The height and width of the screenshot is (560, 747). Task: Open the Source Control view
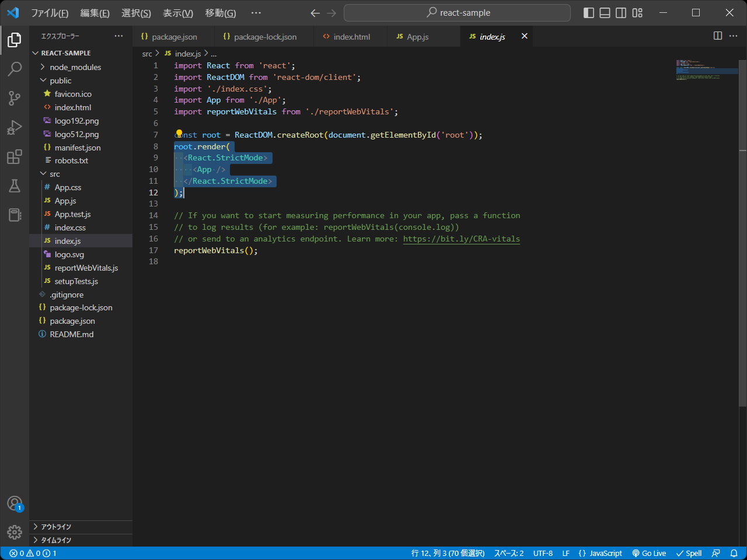tap(15, 98)
